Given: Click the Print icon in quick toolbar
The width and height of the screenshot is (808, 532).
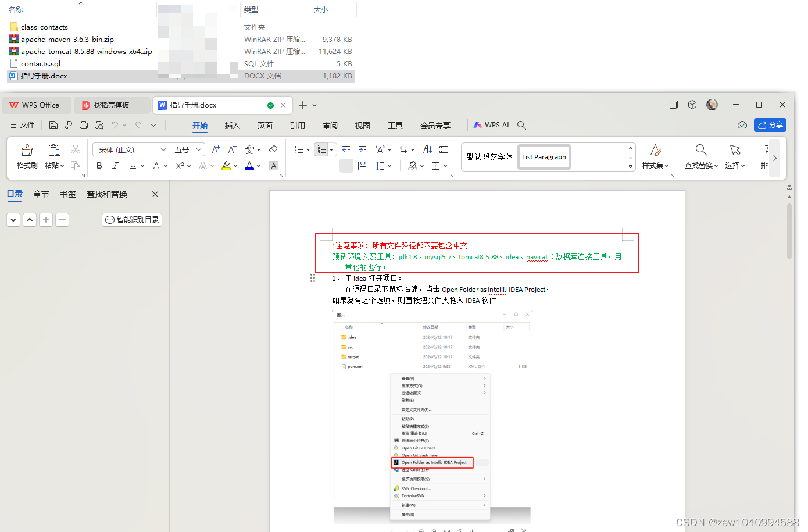Looking at the screenshot, I should 84,125.
